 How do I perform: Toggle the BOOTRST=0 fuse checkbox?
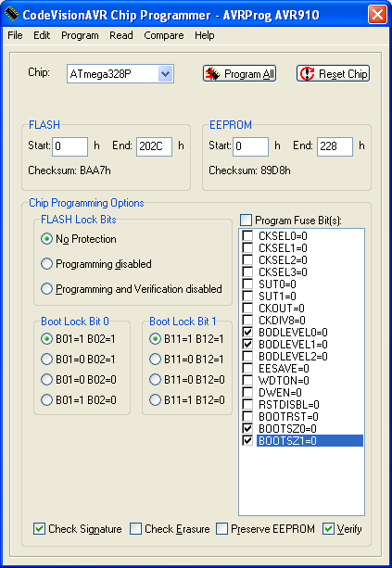pyautogui.click(x=247, y=416)
